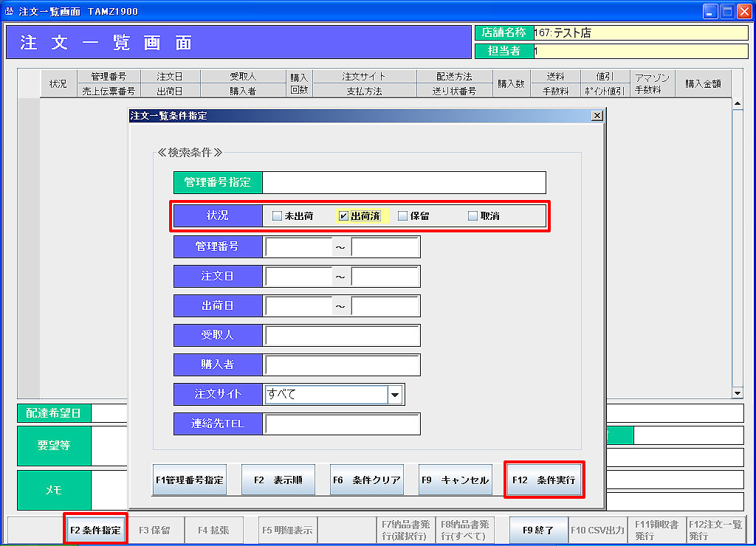
Task: Close the 注文一覧条件指定 dialog
Action: (597, 116)
